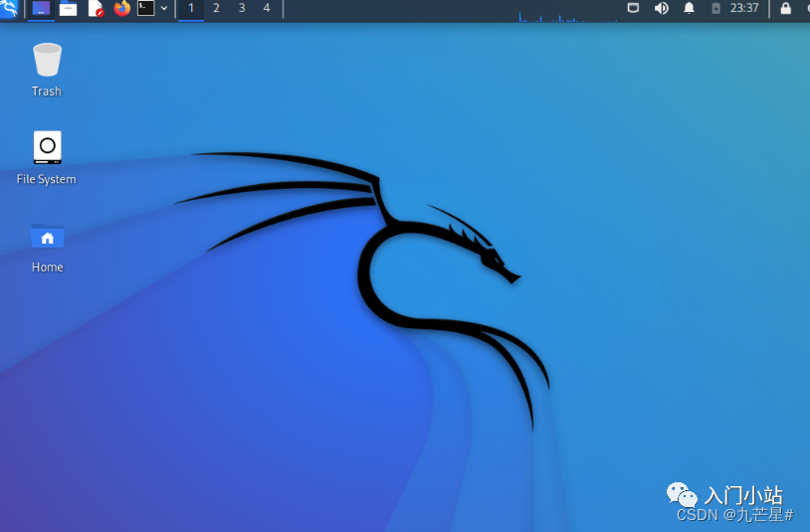Expand the terminal launcher dropdown arrow
Viewport: 810px width, 532px height.
click(x=164, y=9)
